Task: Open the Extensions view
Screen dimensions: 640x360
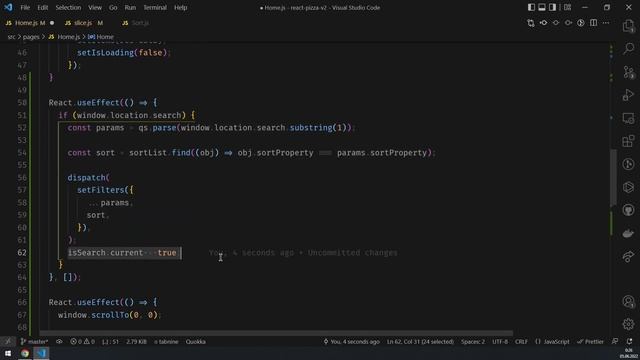Action: (629, 141)
